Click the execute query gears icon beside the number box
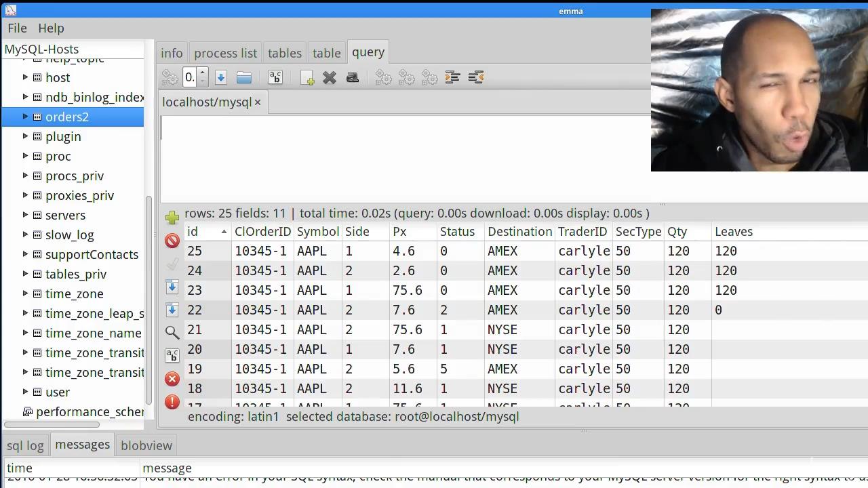868x488 pixels. (x=170, y=78)
